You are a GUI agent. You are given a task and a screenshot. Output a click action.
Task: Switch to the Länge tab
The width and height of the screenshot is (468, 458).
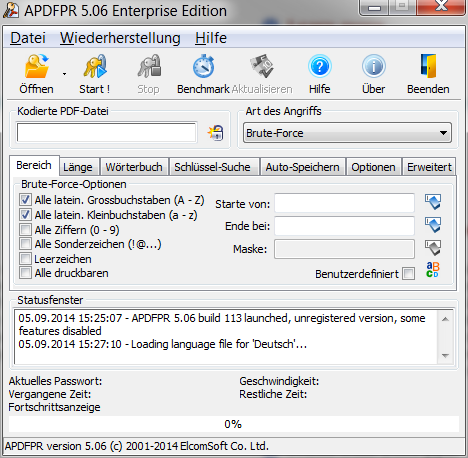point(79,167)
